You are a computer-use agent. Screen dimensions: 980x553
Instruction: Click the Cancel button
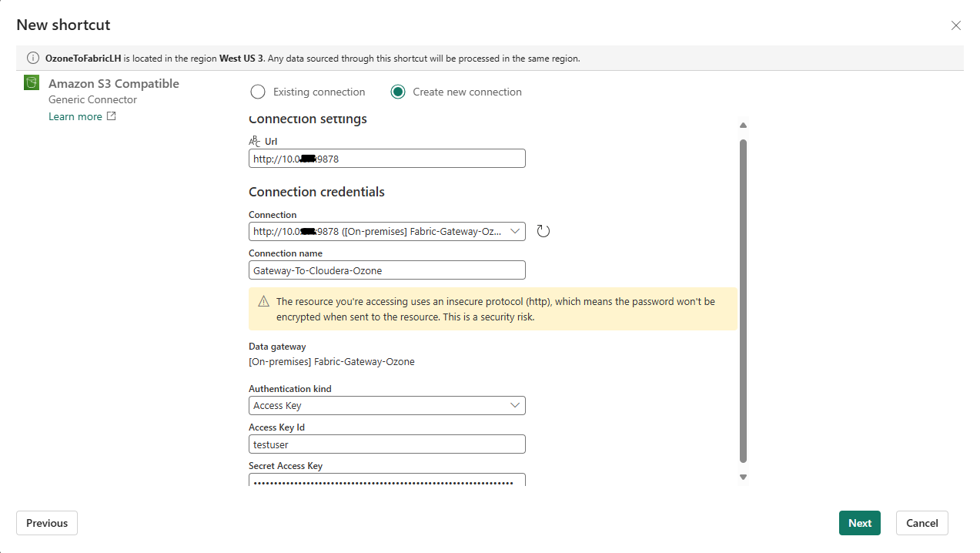[921, 523]
